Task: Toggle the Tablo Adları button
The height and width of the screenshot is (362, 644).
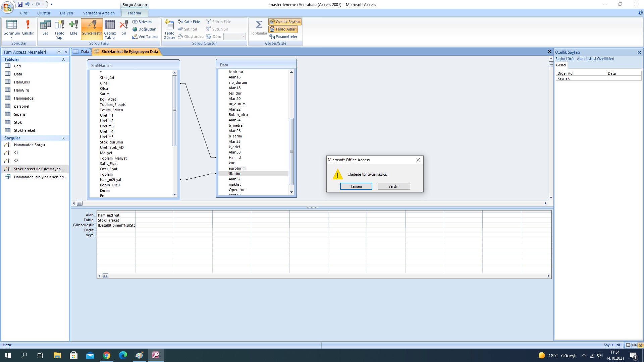Action: (283, 29)
